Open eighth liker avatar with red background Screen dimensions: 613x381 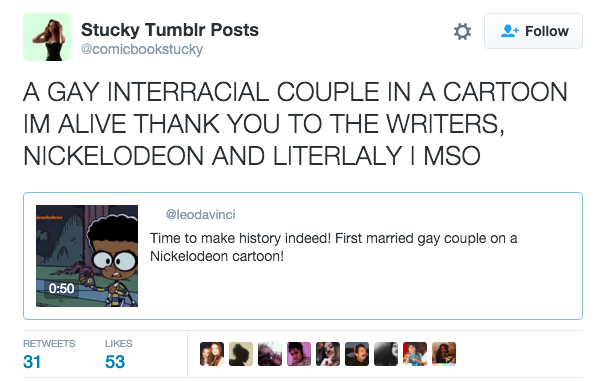415,354
